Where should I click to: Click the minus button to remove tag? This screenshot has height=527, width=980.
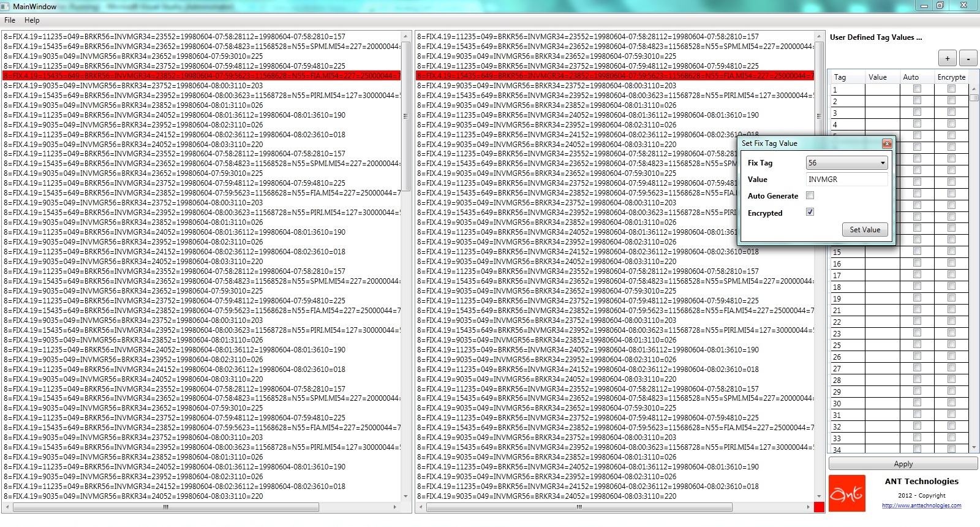click(968, 59)
